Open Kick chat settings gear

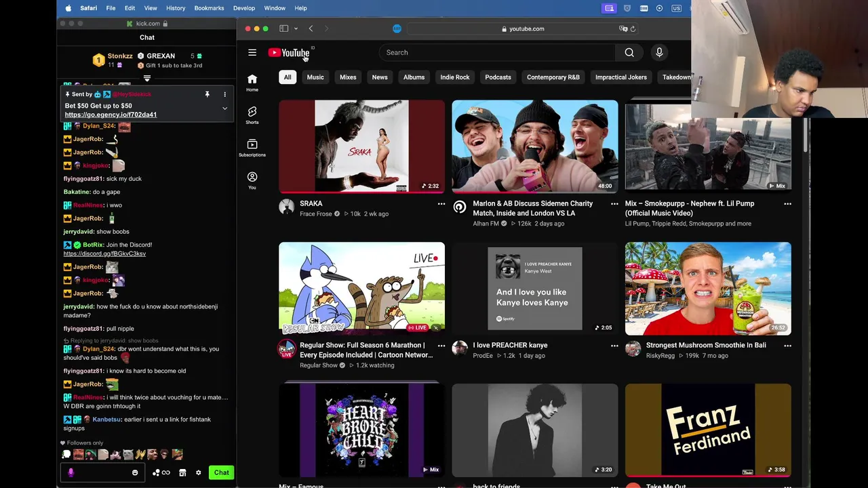click(x=199, y=472)
